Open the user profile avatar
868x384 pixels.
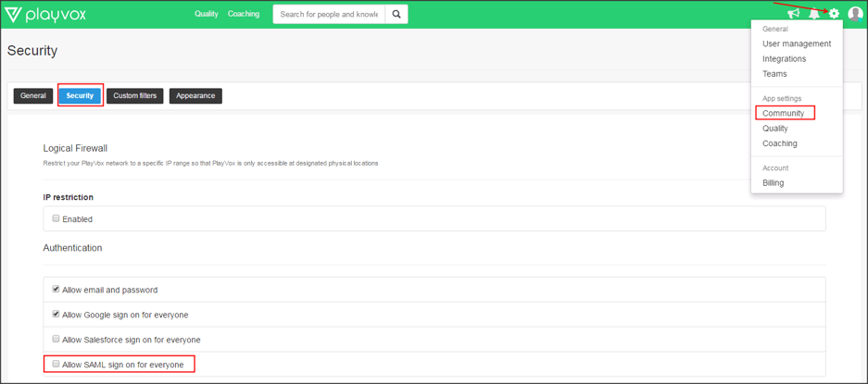[855, 14]
